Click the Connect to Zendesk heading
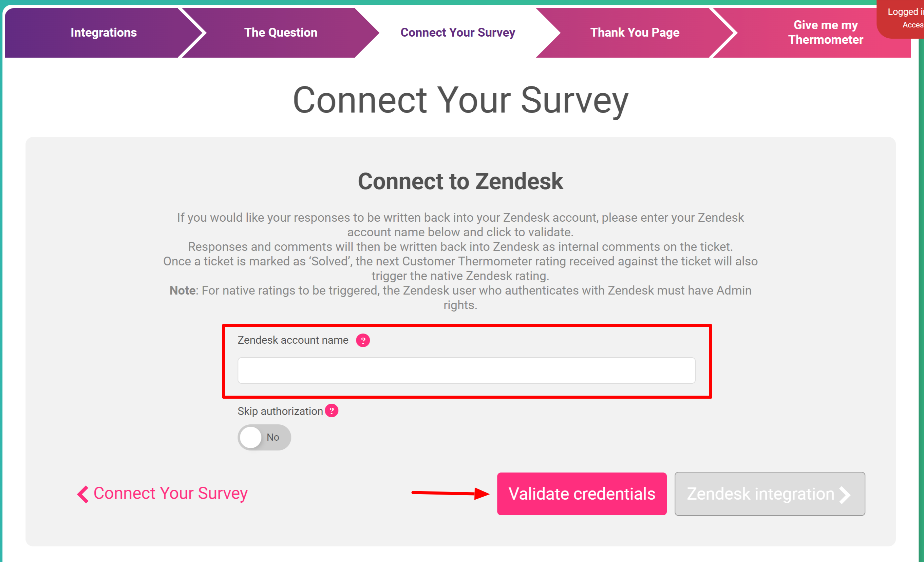924x562 pixels. (460, 181)
